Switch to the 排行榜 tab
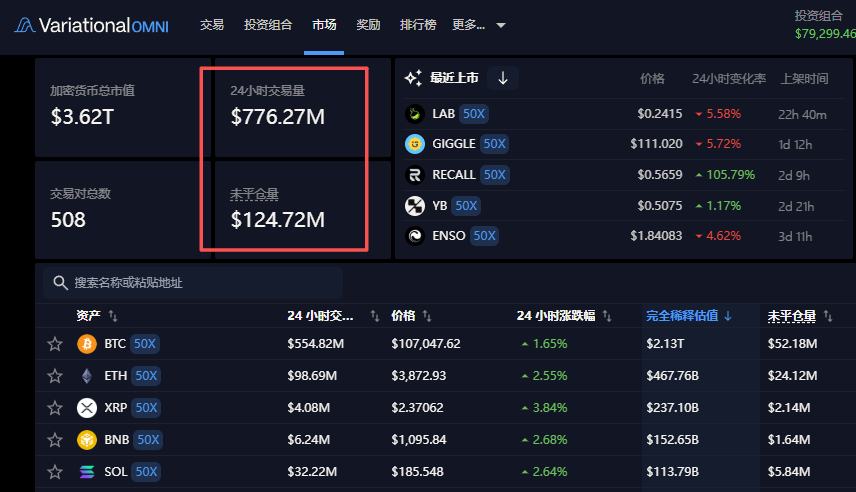The image size is (856, 492). click(x=418, y=25)
